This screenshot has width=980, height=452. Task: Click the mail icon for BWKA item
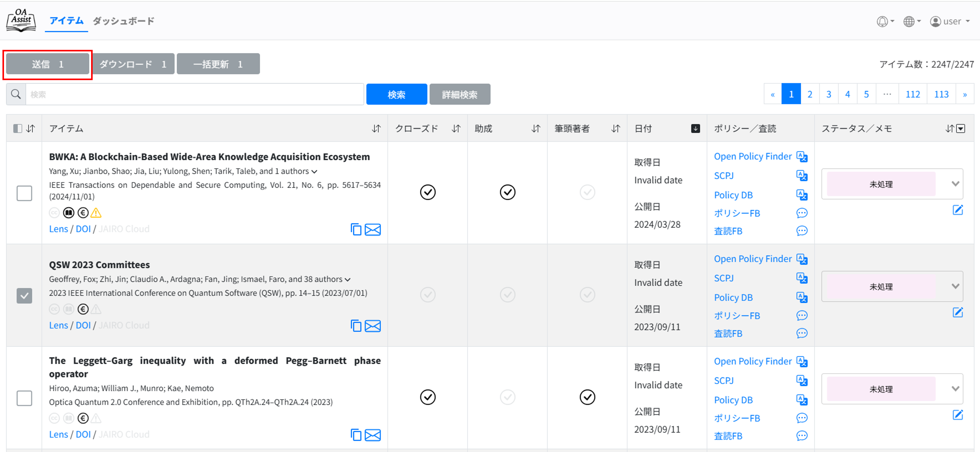point(372,230)
